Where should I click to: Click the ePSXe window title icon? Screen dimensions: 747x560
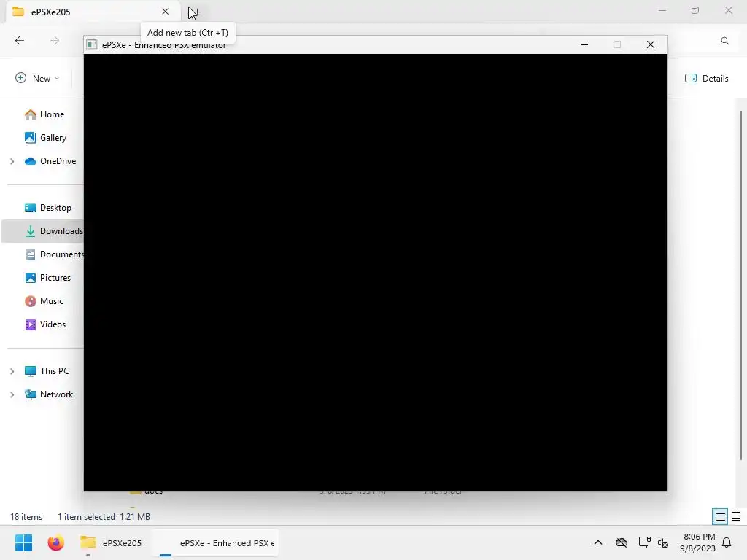92,44
